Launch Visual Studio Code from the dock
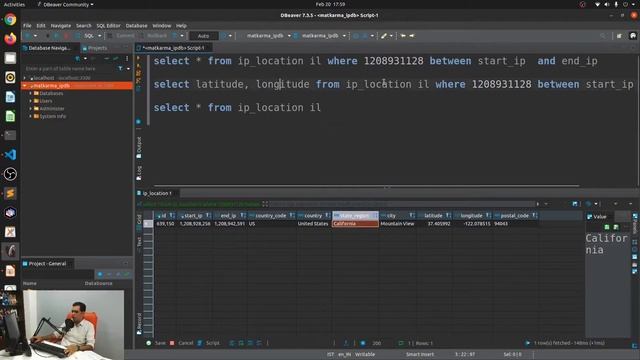Image resolution: width=640 pixels, height=360 pixels. pos(10,155)
